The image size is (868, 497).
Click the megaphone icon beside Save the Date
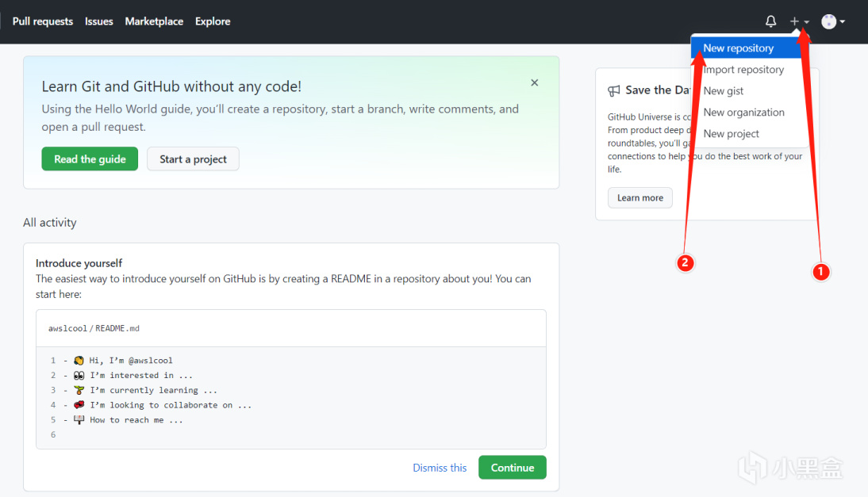pos(613,91)
